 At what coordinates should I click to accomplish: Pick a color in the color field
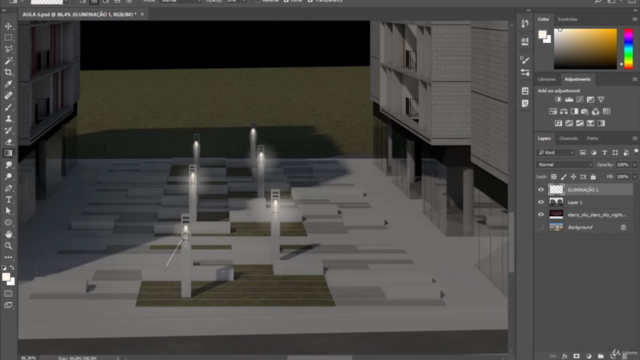pos(585,49)
